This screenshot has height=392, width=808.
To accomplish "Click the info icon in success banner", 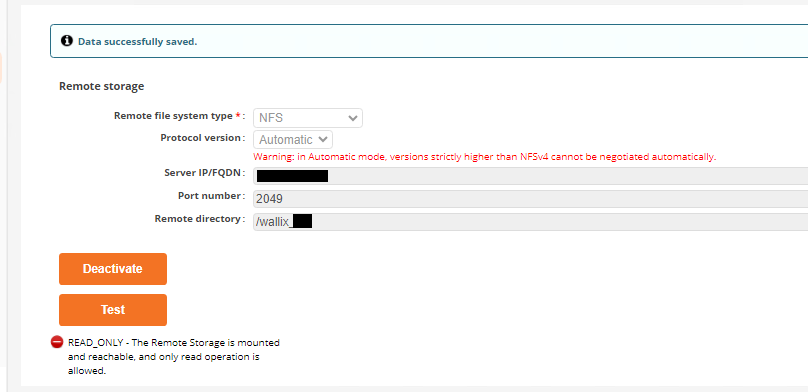I will point(66,41).
